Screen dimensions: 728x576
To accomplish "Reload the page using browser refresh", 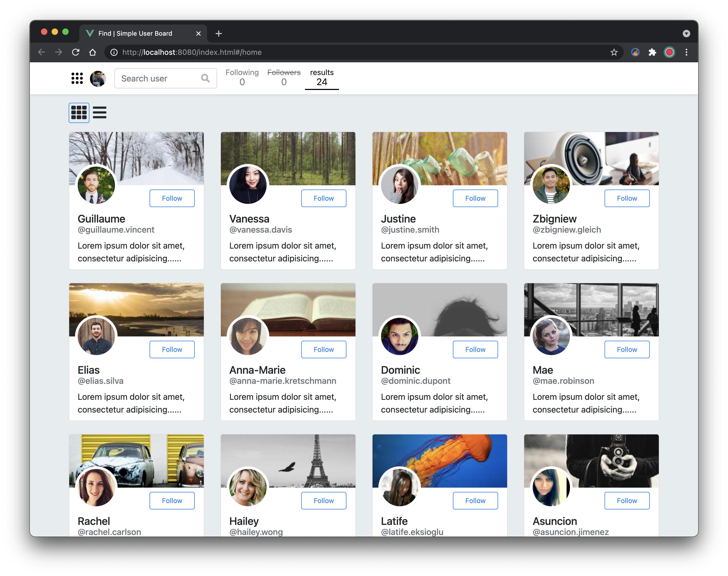I will click(76, 52).
